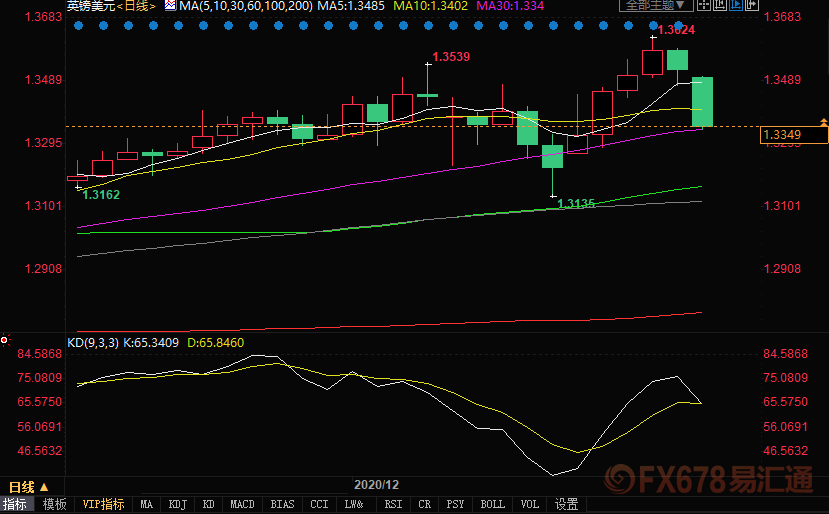Open 设置 in the indicator bar
This screenshot has height=514, width=829.
(x=567, y=504)
